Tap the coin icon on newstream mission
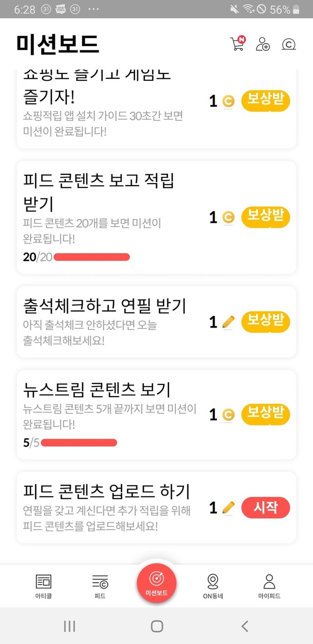The width and height of the screenshot is (313, 644). point(228,415)
